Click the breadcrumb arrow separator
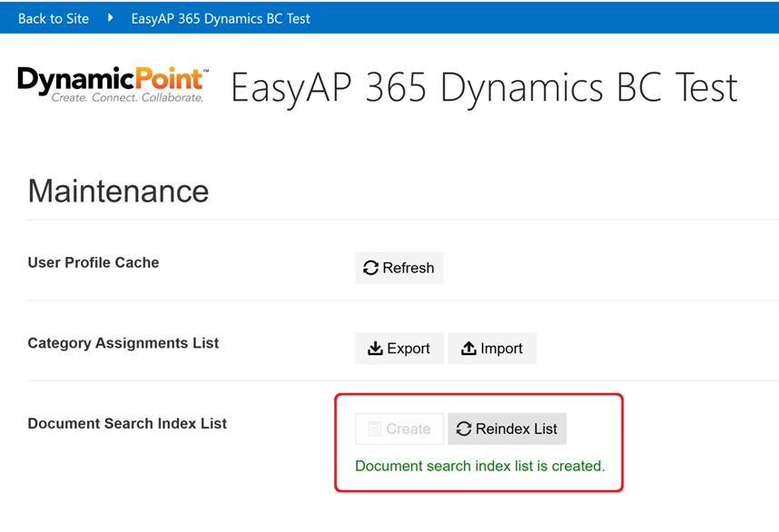 tap(110, 17)
